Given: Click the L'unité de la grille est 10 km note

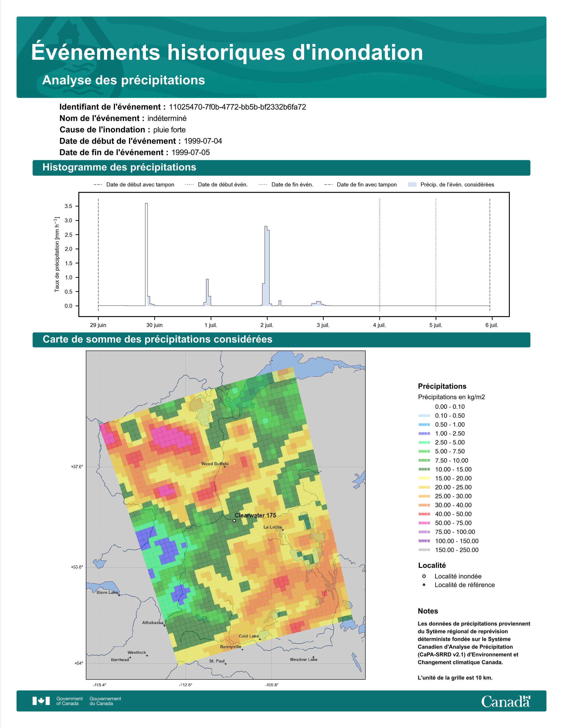Looking at the screenshot, I should pyautogui.click(x=455, y=678).
